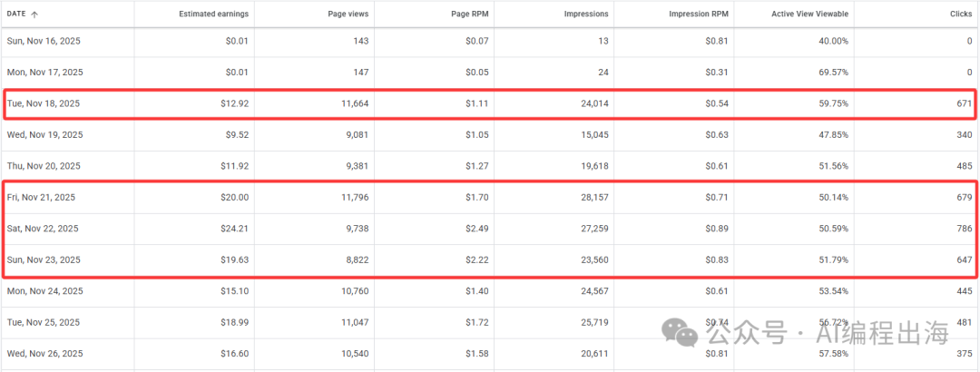Click the $1.11 Page RPM value
980x372 pixels.
pyautogui.click(x=477, y=103)
